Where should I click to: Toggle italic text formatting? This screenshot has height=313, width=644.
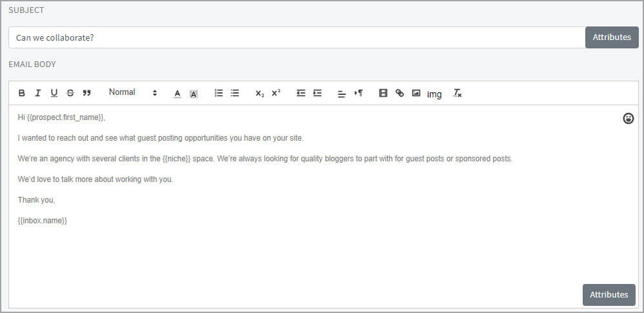pyautogui.click(x=37, y=93)
